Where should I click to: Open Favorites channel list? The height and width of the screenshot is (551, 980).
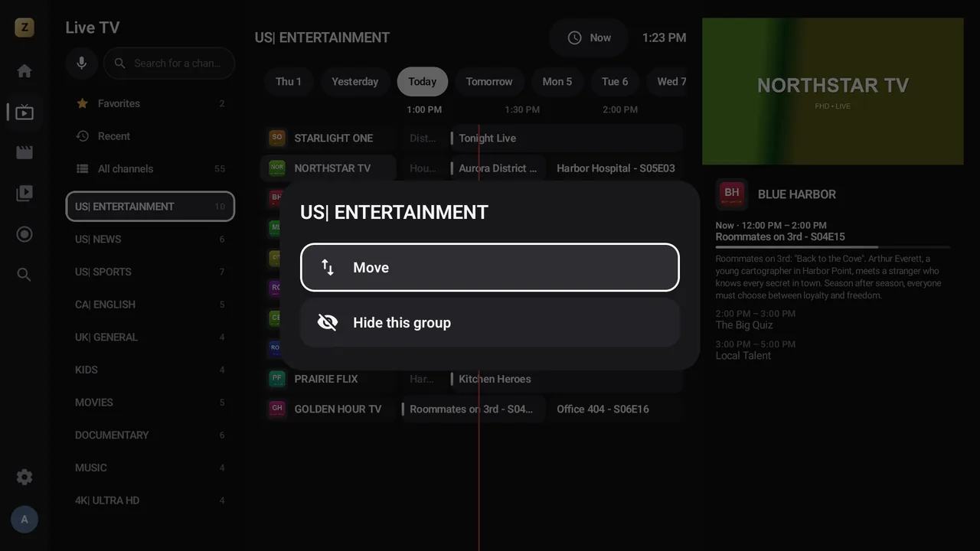coord(150,103)
